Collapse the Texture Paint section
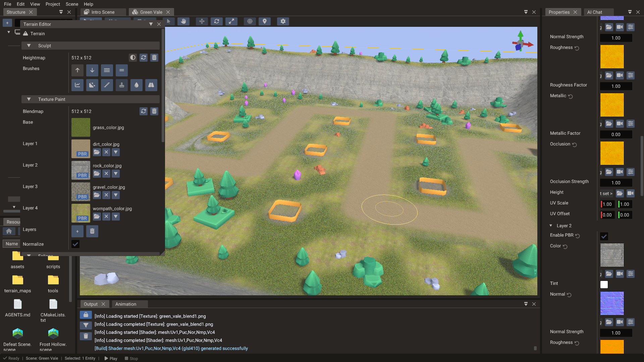Screen dimensions: 644x362 coord(29,99)
